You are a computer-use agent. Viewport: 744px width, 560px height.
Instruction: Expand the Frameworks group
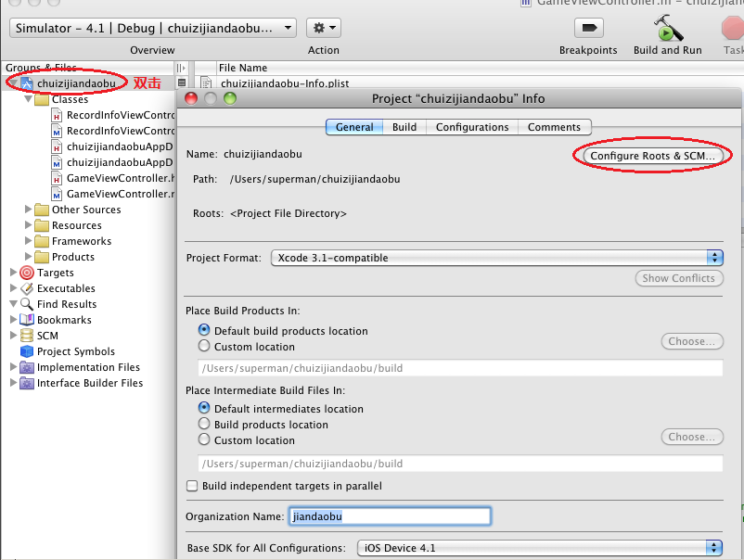28,241
